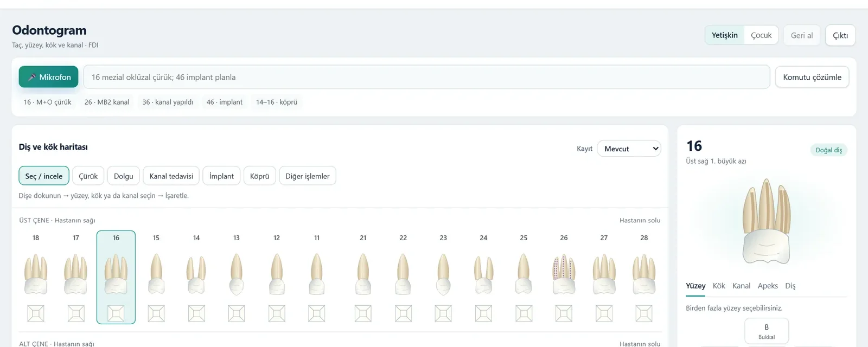Select tooth 17 in the upper jaw chart

click(x=76, y=274)
